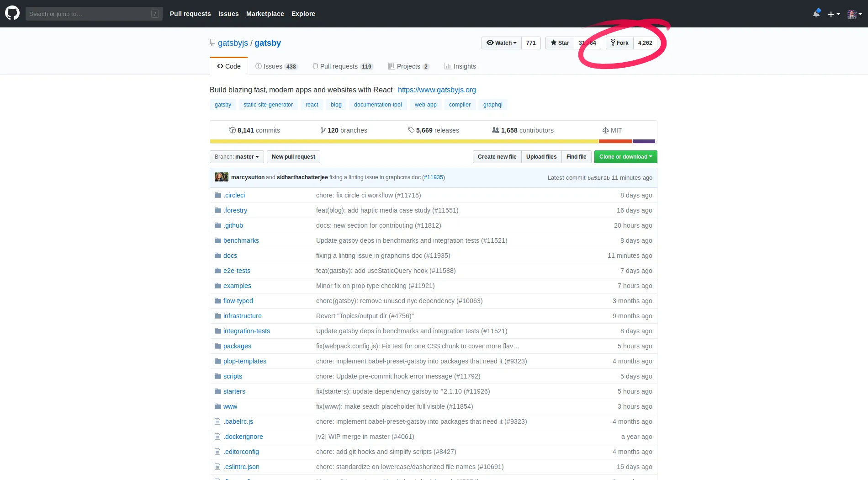Click the Upload files button
868x480 pixels.
pyautogui.click(x=541, y=157)
